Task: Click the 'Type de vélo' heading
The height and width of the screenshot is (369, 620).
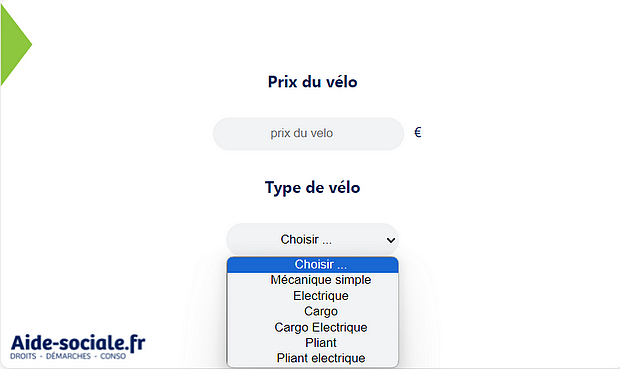Action: pos(312,187)
